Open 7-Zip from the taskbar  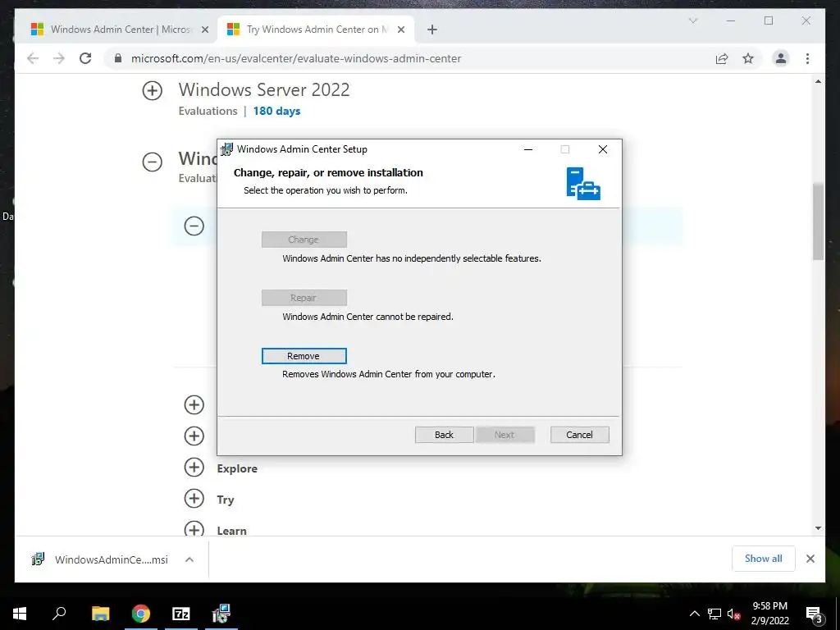[181, 614]
